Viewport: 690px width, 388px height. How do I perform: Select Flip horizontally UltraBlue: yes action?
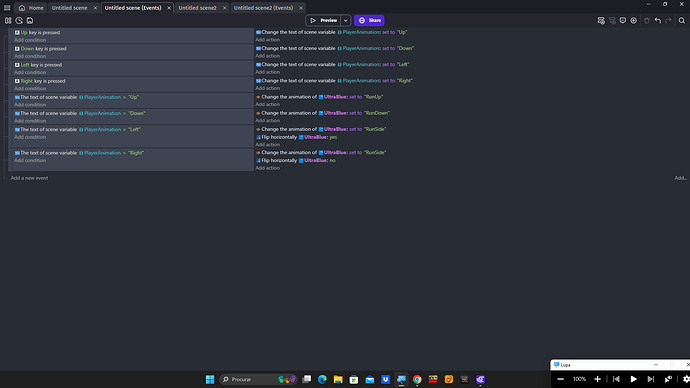point(297,137)
